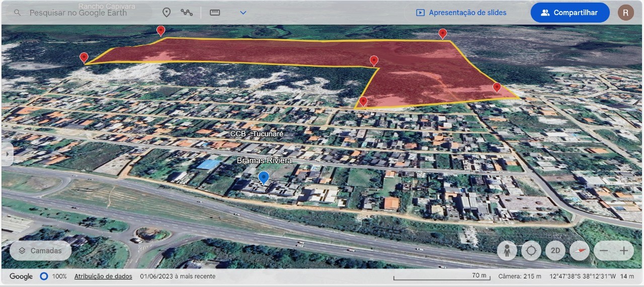Click the 14 m elevation readout
644x287 pixels.
coord(627,276)
